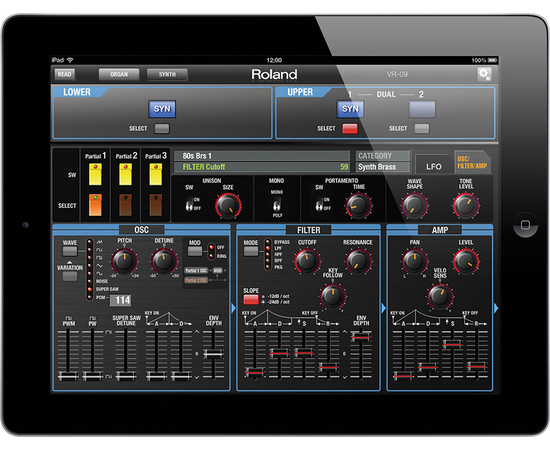This screenshot has width=550, height=450.
Task: Flip the MONO/POLY switch
Action: click(x=277, y=204)
